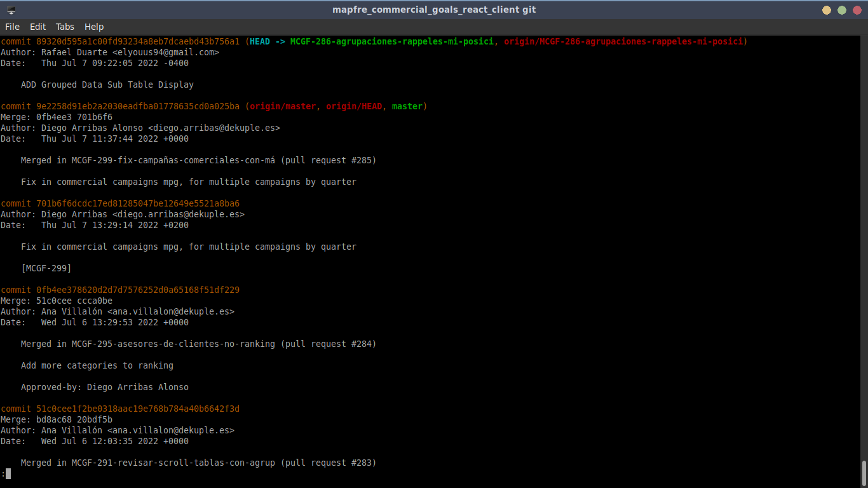The height and width of the screenshot is (488, 868).
Task: Click the commit hash starting with 89320d595a
Action: (137, 42)
